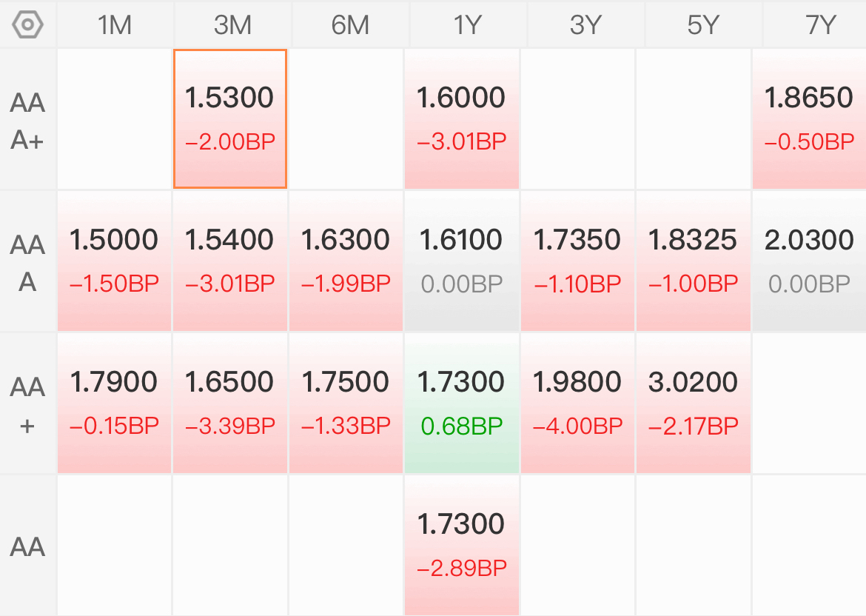Click the gray AAA 7Y cell 2.0300
Viewport: 866px width, 616px height.
tap(809, 261)
